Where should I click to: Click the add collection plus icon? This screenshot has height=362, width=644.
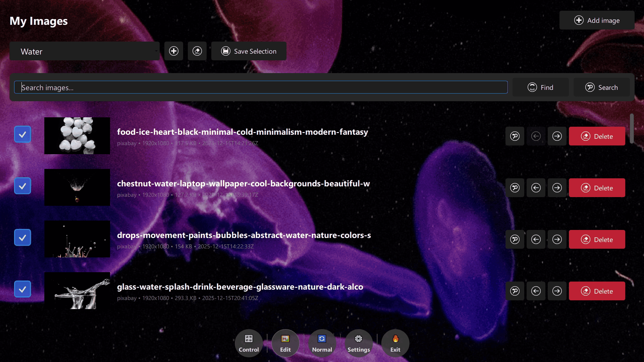coord(174,51)
